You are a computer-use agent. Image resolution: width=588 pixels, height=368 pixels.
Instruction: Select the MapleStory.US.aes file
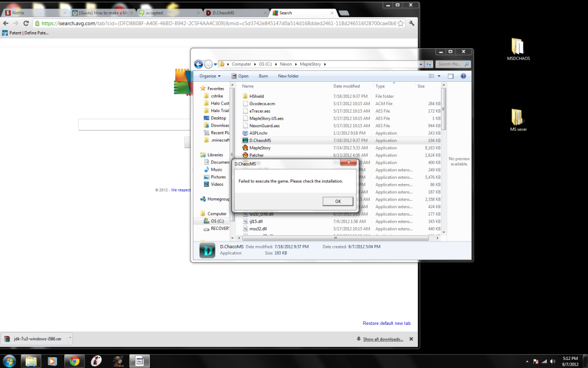[266, 118]
